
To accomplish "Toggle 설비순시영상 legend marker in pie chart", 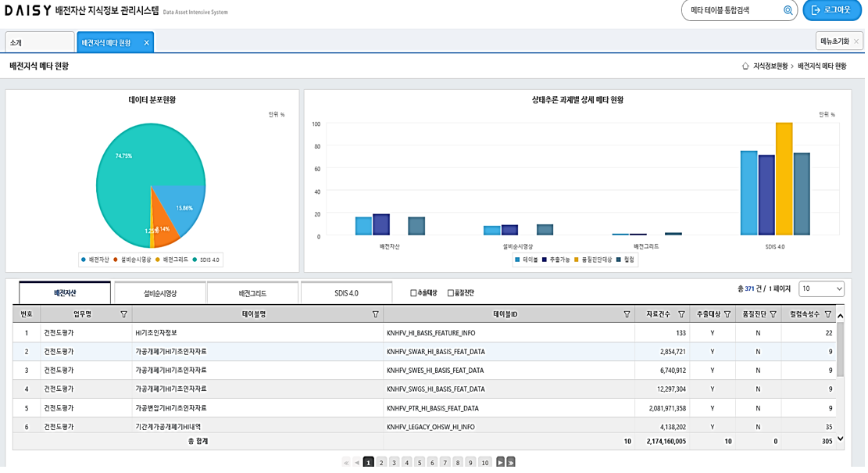I will (116, 260).
